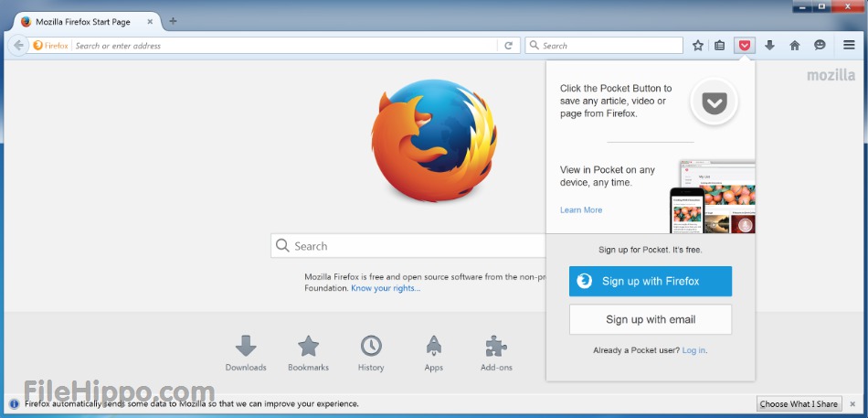Click the toolbar Search field
The height and width of the screenshot is (418, 868).
coord(604,46)
